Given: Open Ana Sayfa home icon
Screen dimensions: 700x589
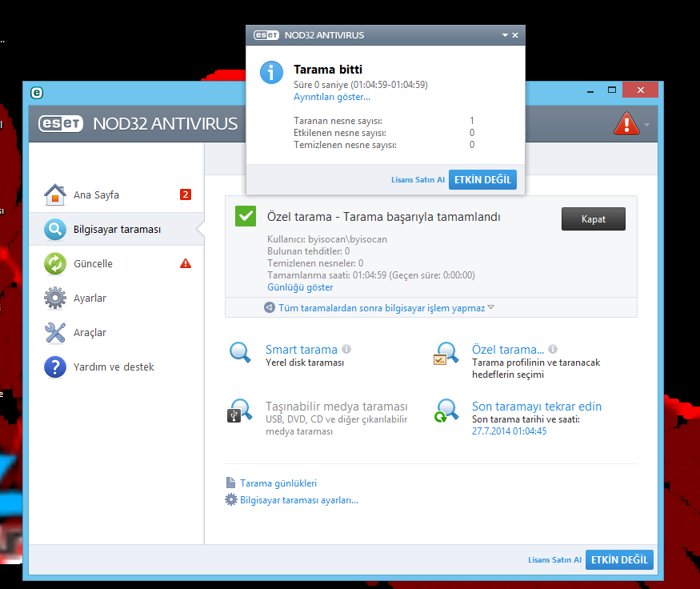Looking at the screenshot, I should pos(55,194).
